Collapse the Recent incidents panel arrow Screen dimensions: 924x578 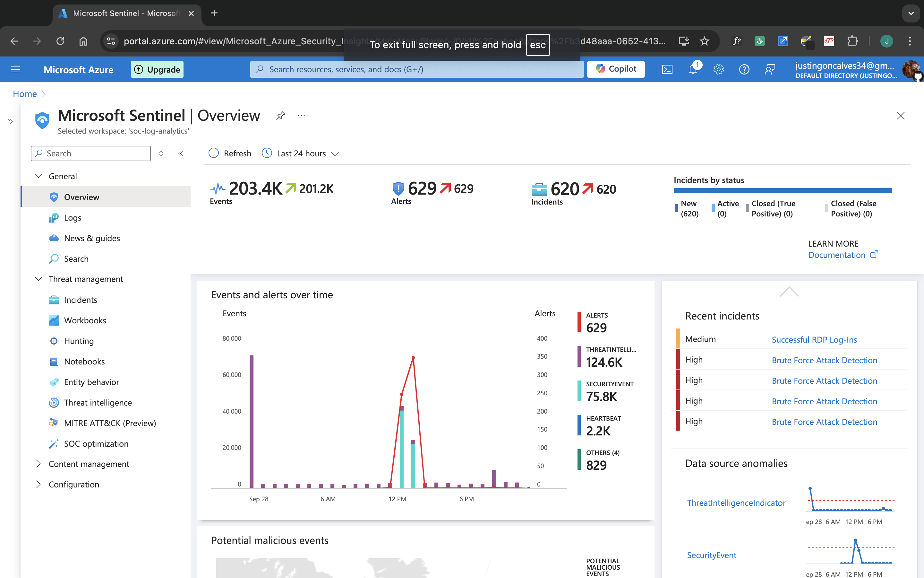pyautogui.click(x=789, y=292)
